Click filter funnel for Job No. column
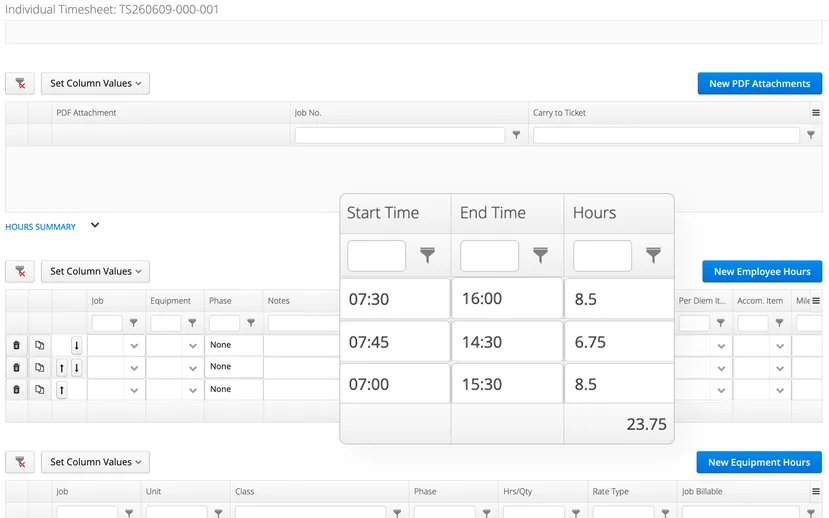Screen dimensions: 829x518 point(517,135)
